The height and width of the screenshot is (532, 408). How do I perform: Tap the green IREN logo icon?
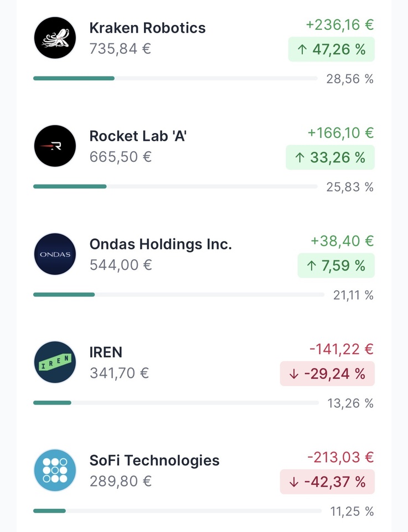pyautogui.click(x=55, y=362)
